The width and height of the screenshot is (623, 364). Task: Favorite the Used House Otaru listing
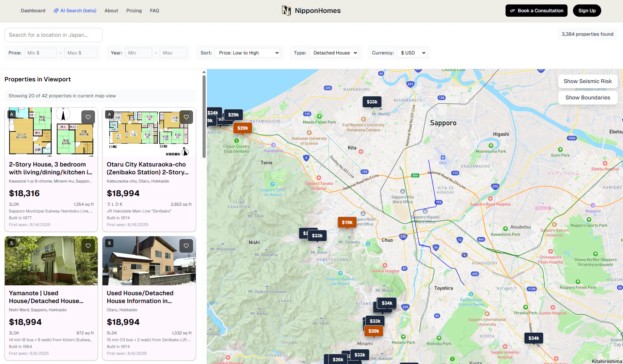186,246
